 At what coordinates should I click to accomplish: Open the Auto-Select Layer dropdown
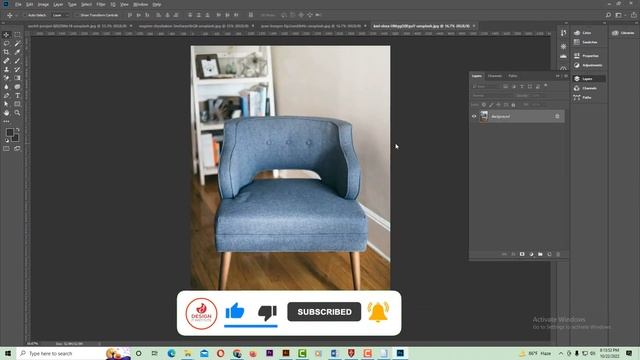(x=60, y=15)
